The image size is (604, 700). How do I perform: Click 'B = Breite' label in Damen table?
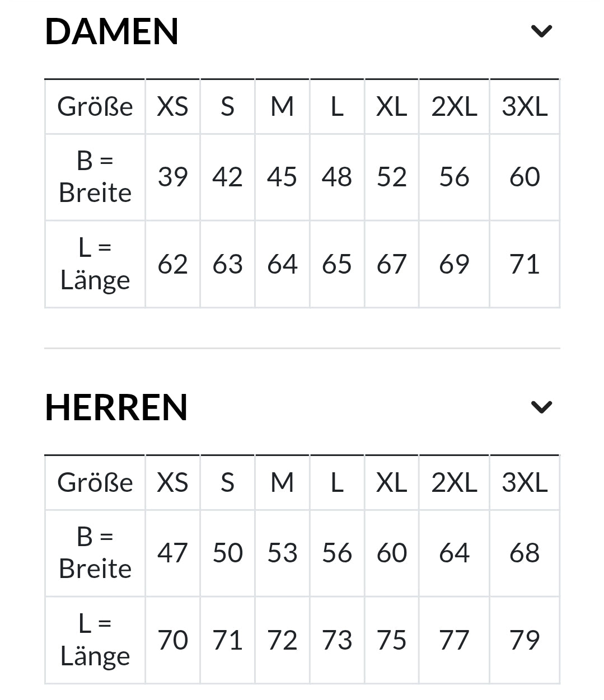[95, 177]
